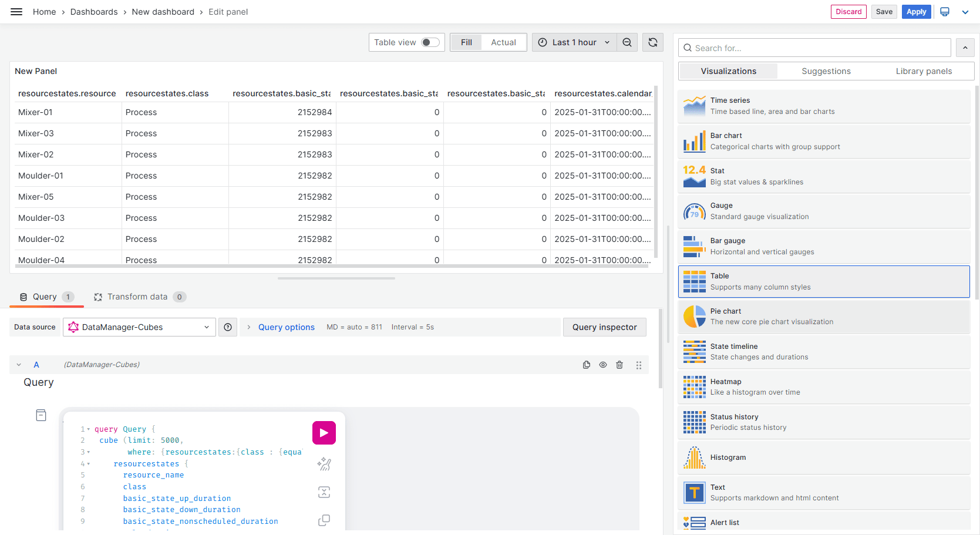Switch to the Transform data tab
The image size is (980, 535).
[x=137, y=297]
